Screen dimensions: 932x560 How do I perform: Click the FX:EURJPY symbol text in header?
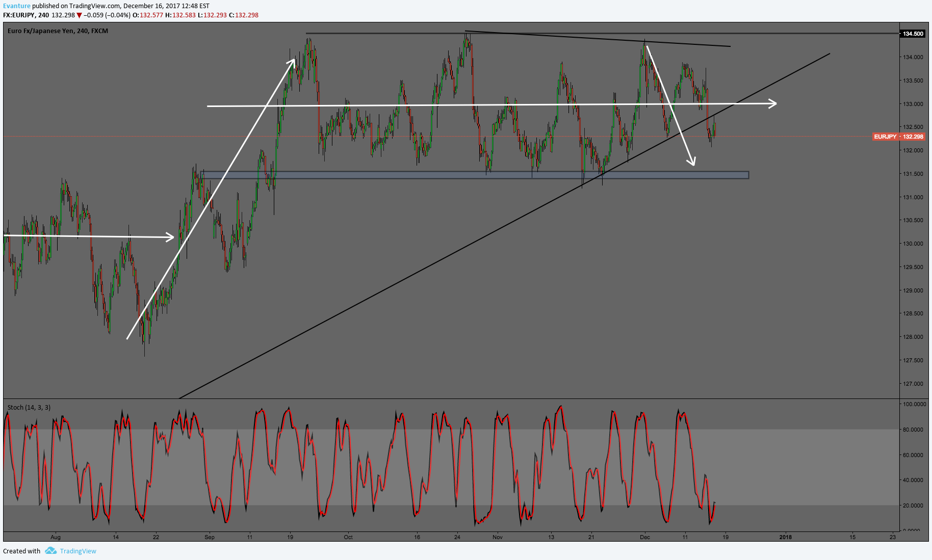pyautogui.click(x=19, y=15)
